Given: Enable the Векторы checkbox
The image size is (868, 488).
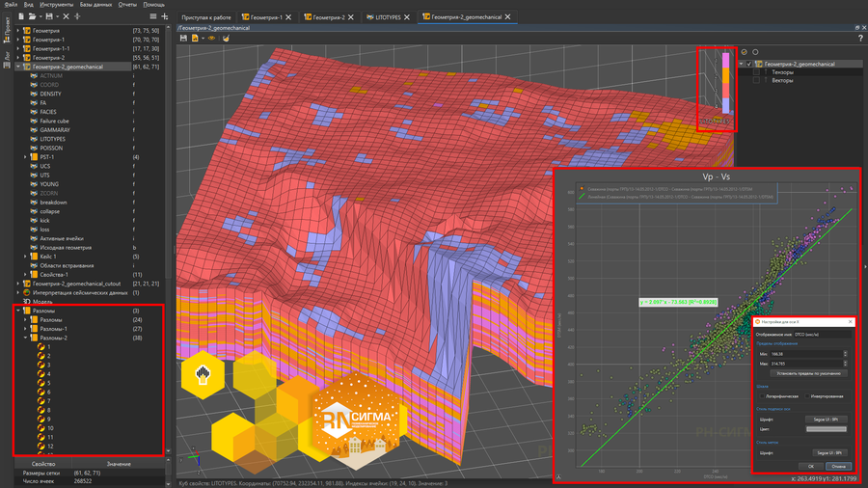Looking at the screenshot, I should click(x=757, y=81).
